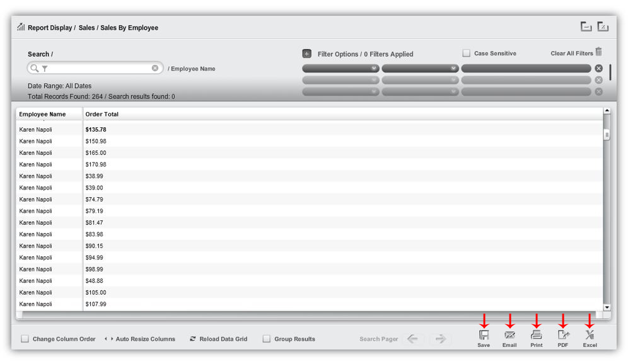Click Reload Data Grid
628x364 pixels.
point(218,339)
